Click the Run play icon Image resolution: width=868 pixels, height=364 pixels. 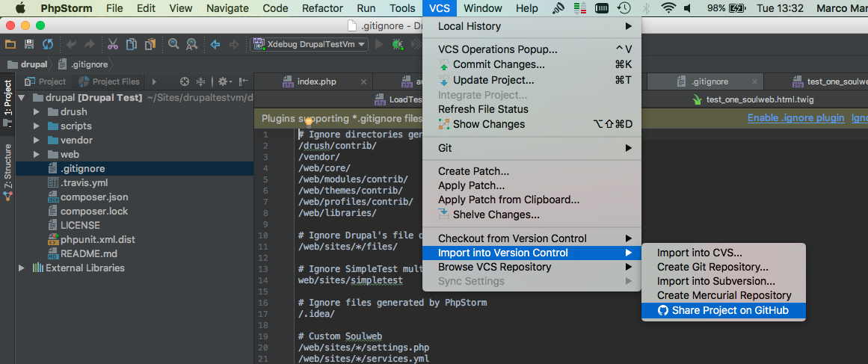coord(379,44)
